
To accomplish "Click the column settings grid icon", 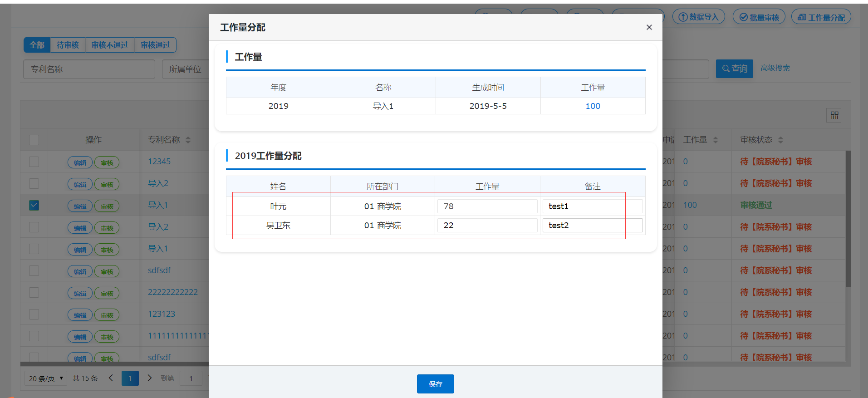I will tap(834, 115).
